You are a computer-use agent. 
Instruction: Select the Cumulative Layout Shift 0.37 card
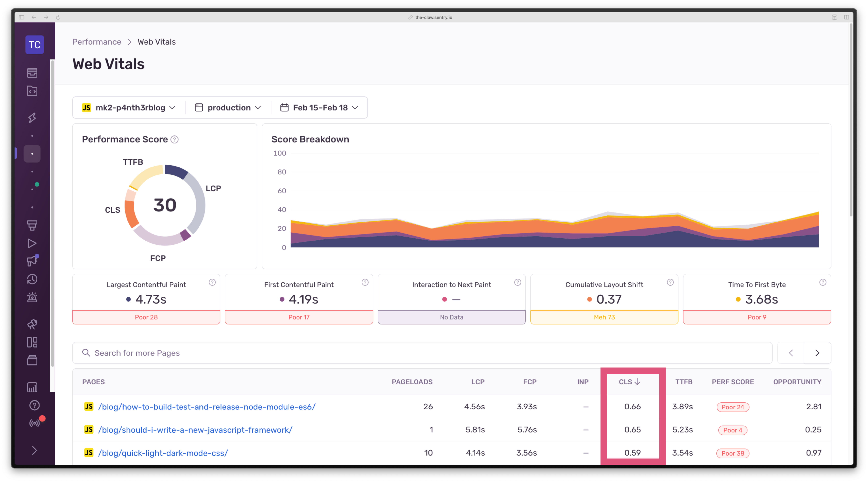[604, 299]
